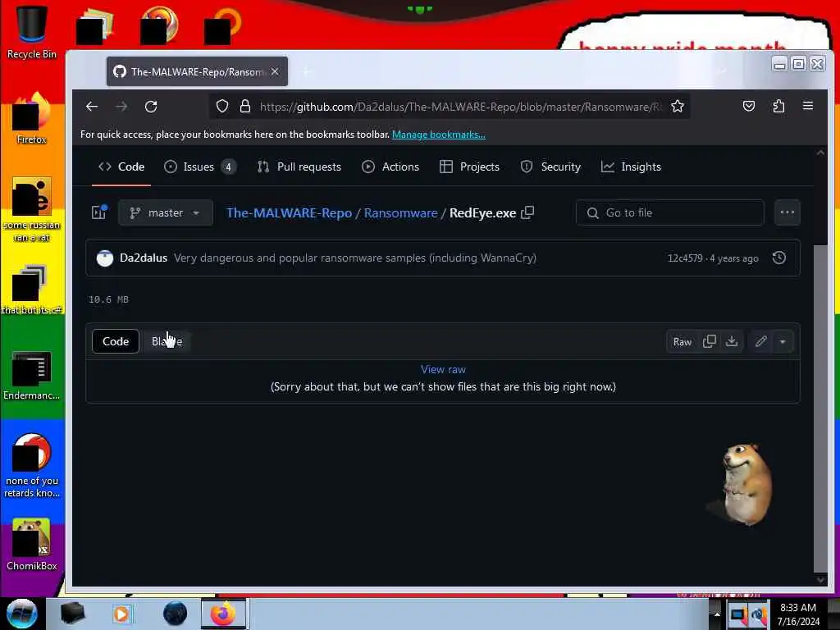Copy raw file contents icon
840x630 pixels.
pos(710,341)
